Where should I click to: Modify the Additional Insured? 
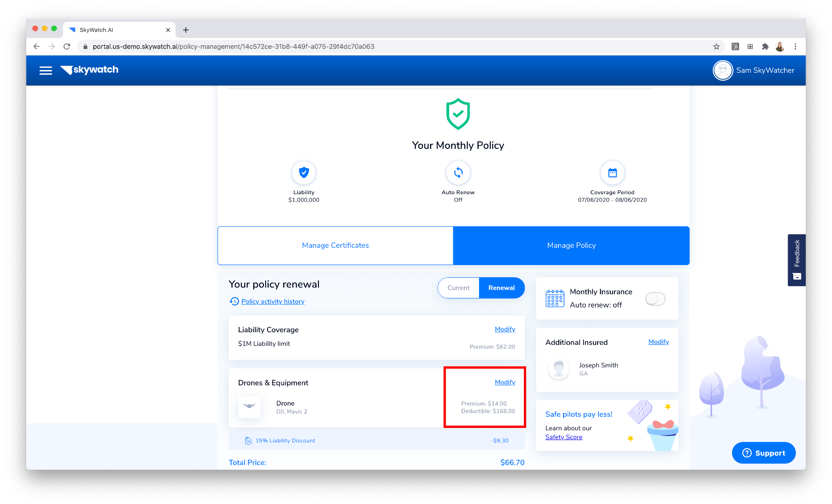tap(658, 342)
